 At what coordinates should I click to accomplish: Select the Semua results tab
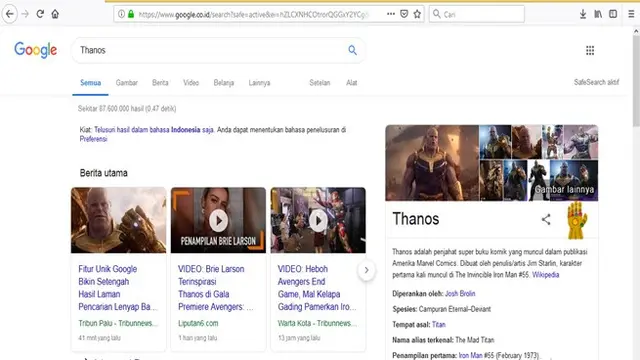[91, 83]
